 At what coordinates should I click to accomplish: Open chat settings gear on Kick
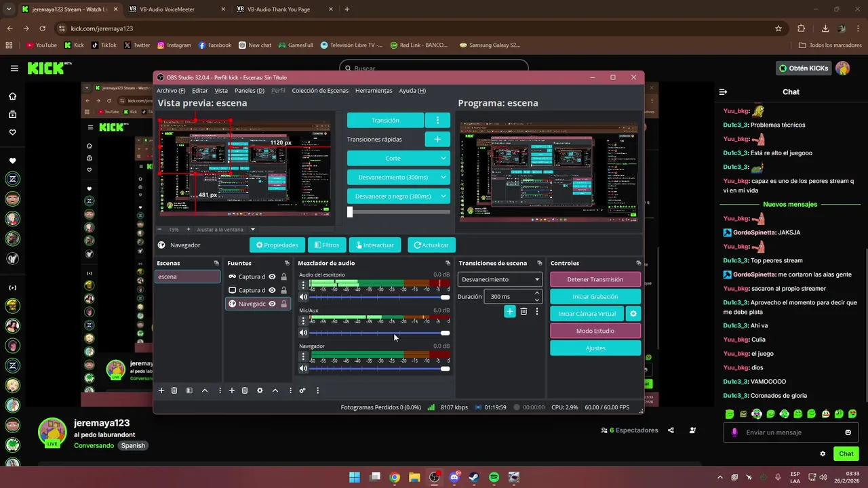823,454
